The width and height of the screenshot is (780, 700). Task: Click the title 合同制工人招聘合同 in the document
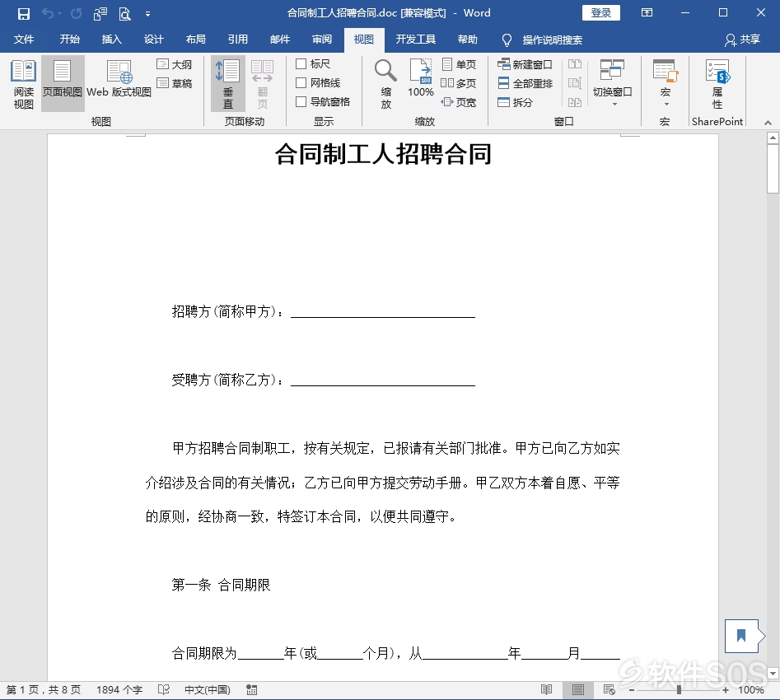tap(383, 153)
